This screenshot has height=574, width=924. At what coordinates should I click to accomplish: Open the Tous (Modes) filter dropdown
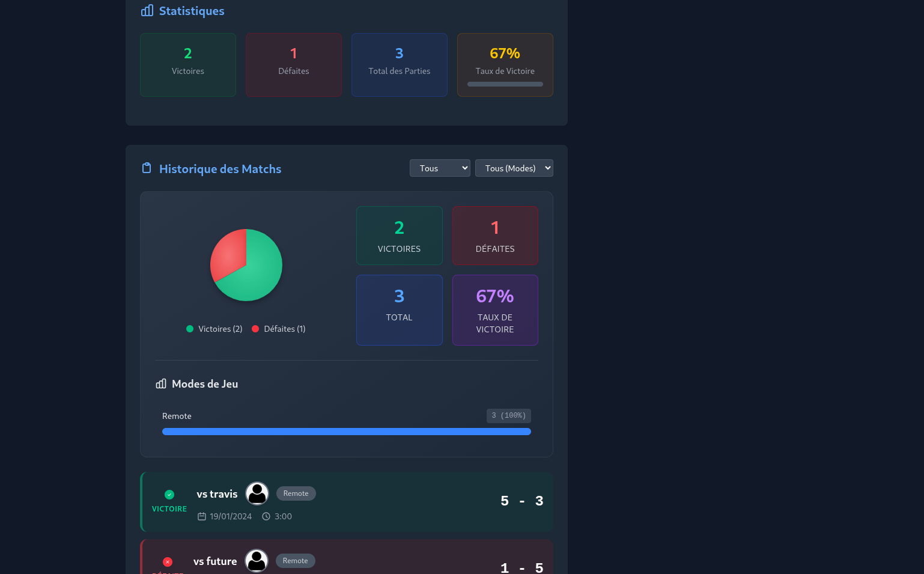pyautogui.click(x=514, y=168)
